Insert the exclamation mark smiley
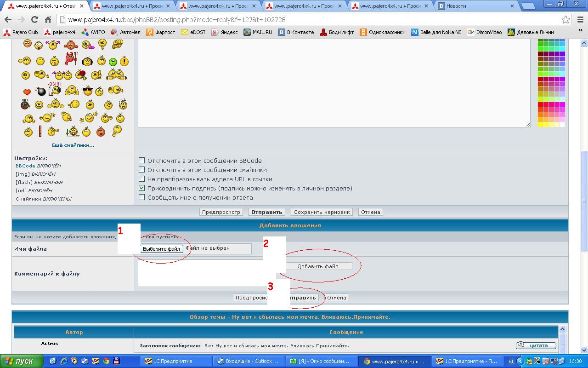This screenshot has width=588, height=368. pyautogui.click(x=124, y=62)
